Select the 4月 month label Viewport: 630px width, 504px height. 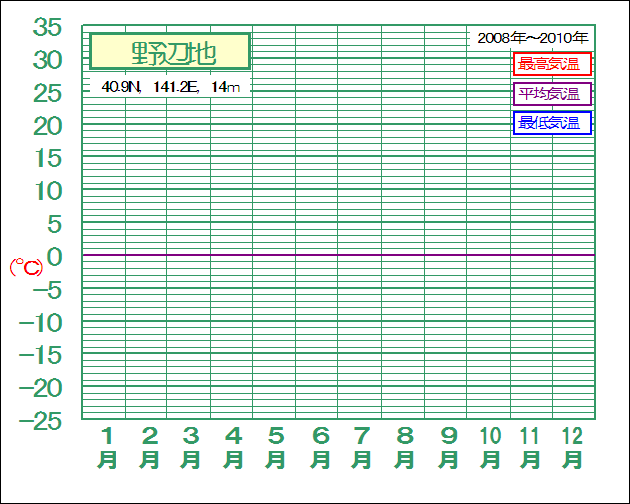coord(233,448)
